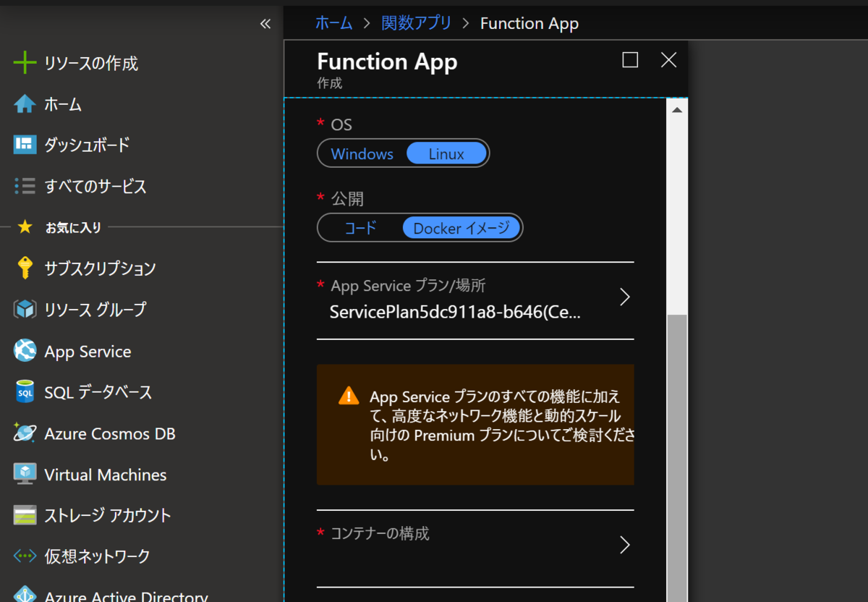Screen dimensions: 868x602
Task: Click the App Service globe icon
Action: click(x=25, y=351)
